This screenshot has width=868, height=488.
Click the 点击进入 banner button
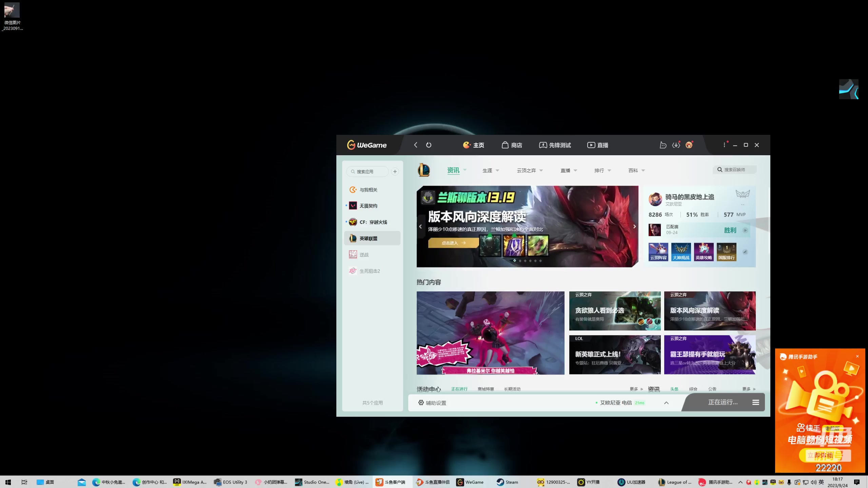(x=453, y=243)
